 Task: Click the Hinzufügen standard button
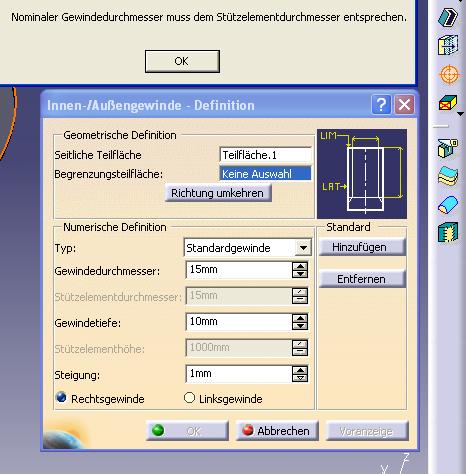pos(362,247)
